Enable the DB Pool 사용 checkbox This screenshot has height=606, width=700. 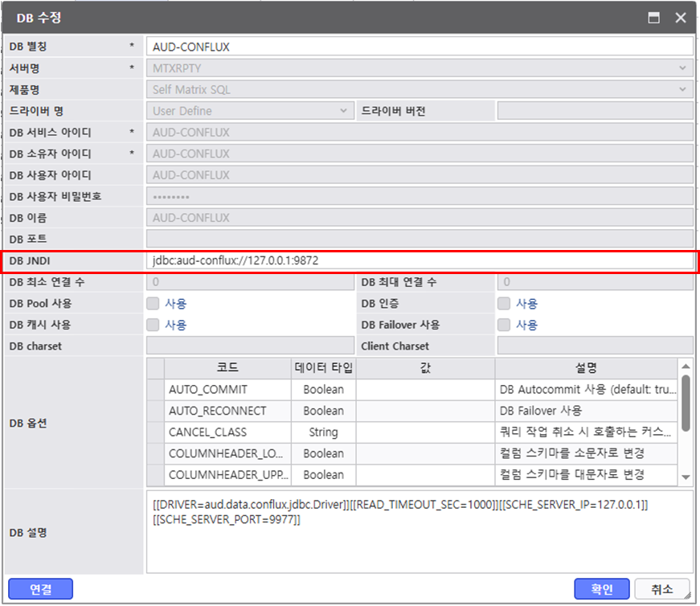(153, 304)
